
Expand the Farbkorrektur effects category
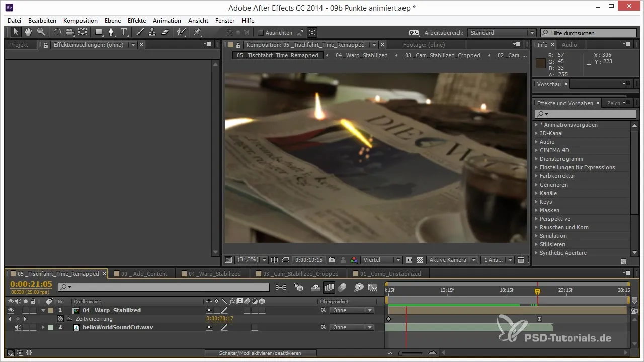click(x=536, y=176)
